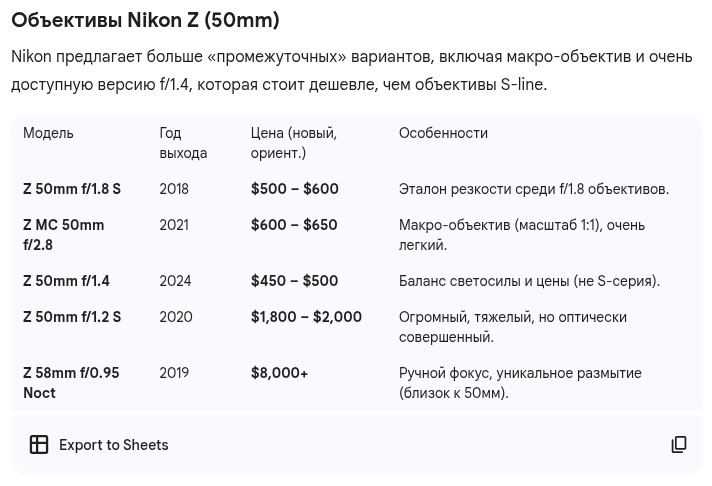The height and width of the screenshot is (486, 712).
Task: Click the Z MC 50mm f/2.8 model cell
Action: coord(64,235)
